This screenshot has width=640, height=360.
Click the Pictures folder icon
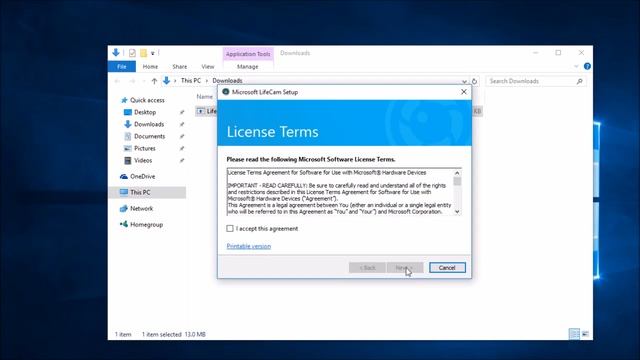click(128, 148)
